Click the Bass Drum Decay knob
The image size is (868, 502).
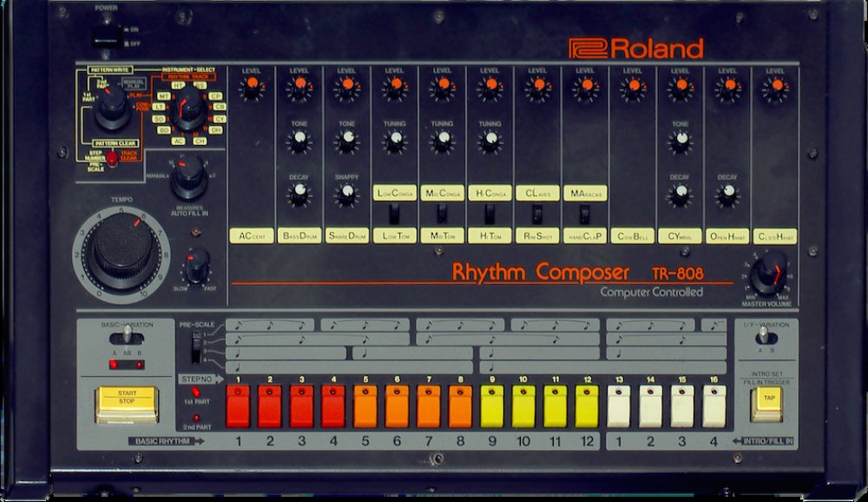299,194
